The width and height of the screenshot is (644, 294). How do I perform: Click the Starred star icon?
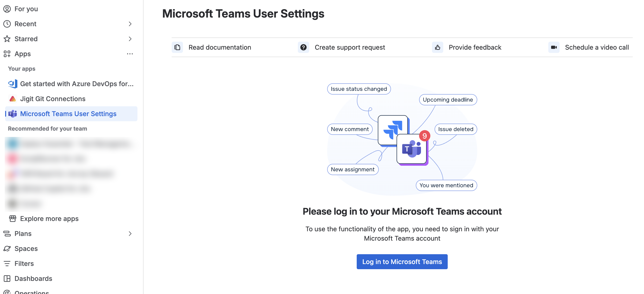tap(7, 39)
